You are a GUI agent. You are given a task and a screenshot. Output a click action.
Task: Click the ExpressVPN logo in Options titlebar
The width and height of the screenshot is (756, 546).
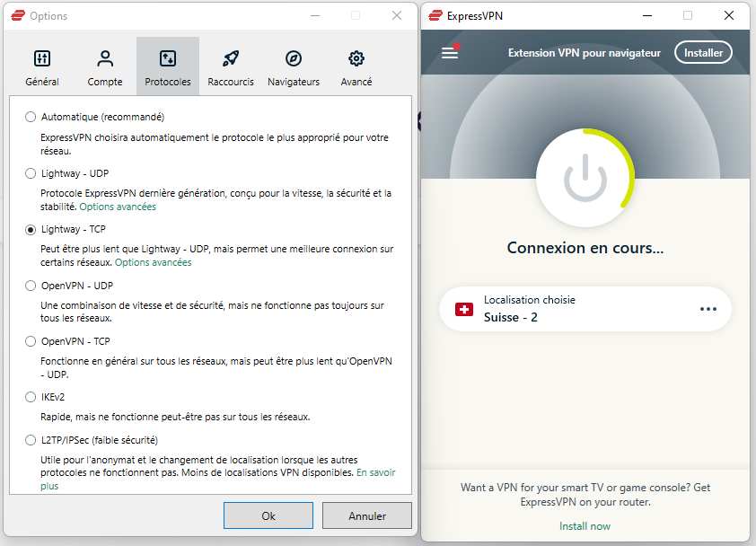18,15
